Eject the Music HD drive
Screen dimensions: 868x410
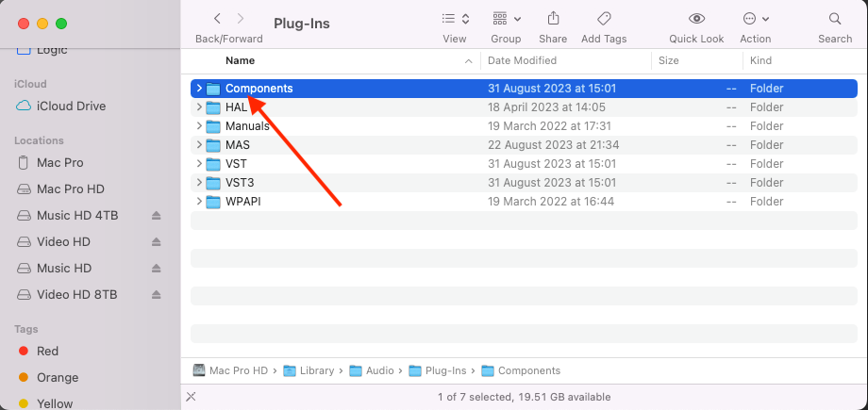click(156, 269)
